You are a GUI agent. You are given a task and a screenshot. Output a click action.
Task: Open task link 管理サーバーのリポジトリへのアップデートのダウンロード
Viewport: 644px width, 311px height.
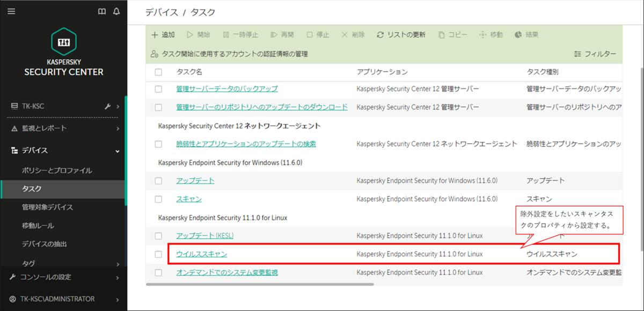tap(262, 107)
